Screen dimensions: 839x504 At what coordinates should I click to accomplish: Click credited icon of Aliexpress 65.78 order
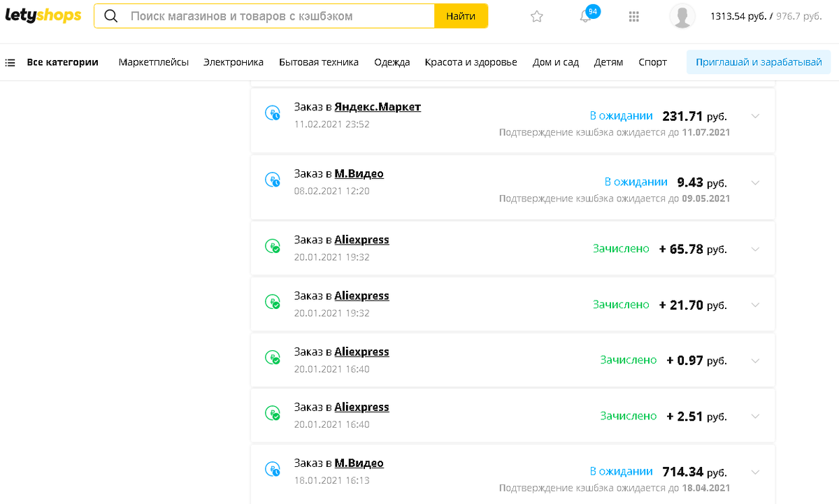[x=273, y=246]
